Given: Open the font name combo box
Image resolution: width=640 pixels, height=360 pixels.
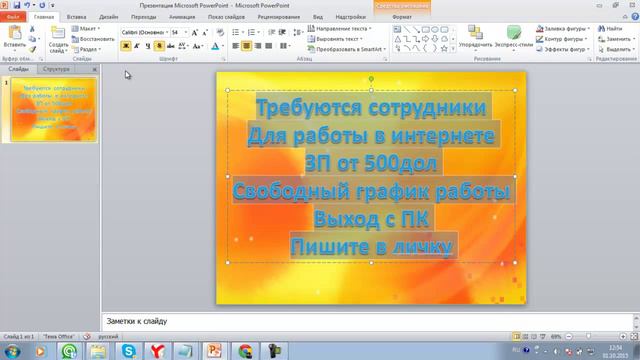Looking at the screenshot, I should 145,32.
